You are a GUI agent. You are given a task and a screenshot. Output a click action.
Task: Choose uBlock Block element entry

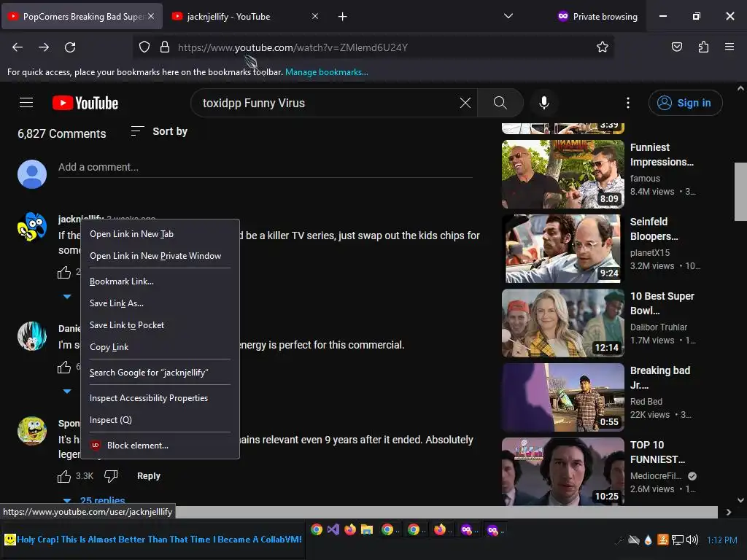[x=160, y=446]
